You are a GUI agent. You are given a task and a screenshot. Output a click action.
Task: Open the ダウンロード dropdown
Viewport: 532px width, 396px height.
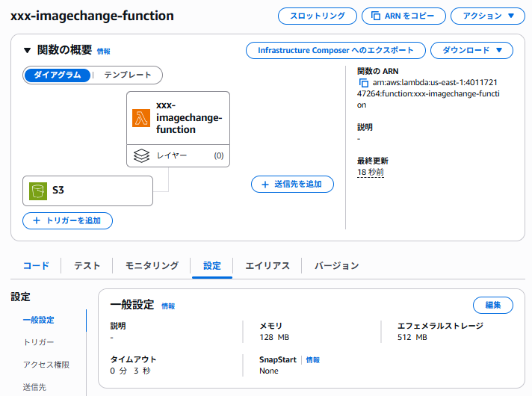pyautogui.click(x=471, y=50)
